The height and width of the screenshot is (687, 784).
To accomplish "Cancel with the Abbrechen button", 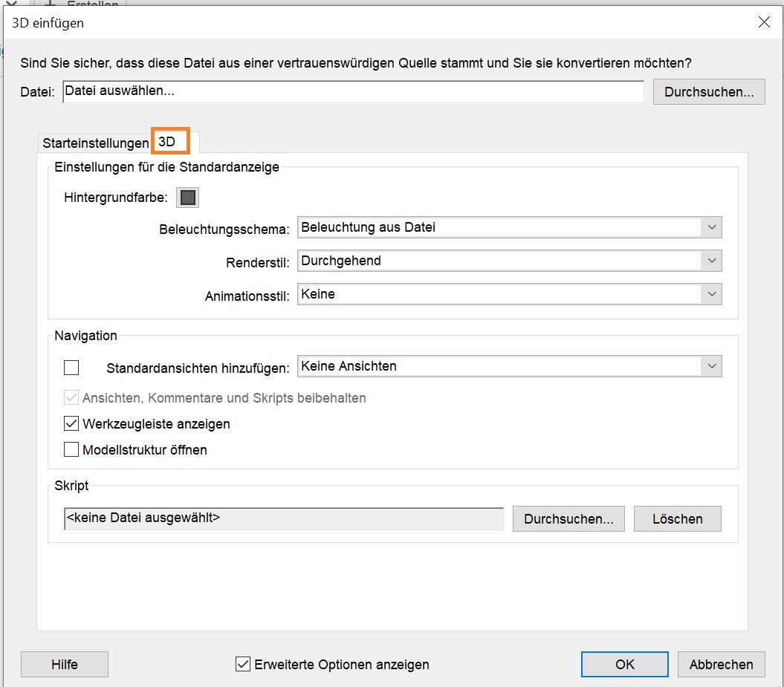I will (x=720, y=664).
